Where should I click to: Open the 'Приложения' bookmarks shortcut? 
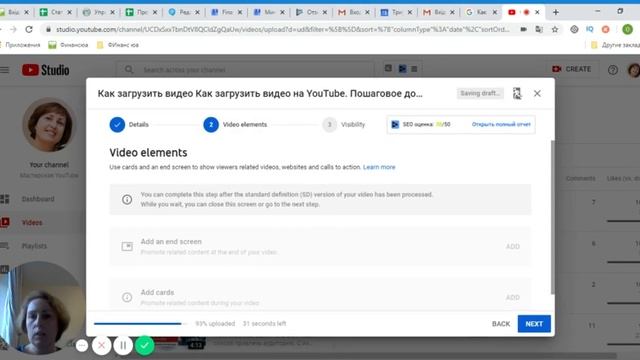[20, 45]
